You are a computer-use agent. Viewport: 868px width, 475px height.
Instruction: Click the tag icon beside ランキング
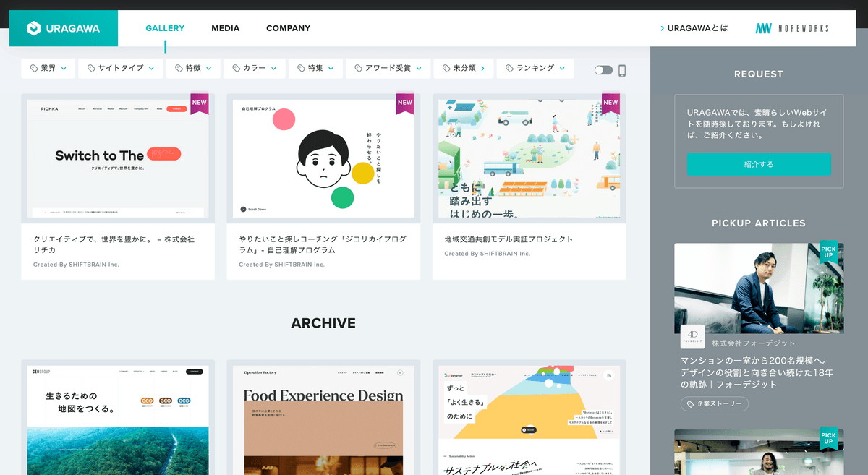509,69
